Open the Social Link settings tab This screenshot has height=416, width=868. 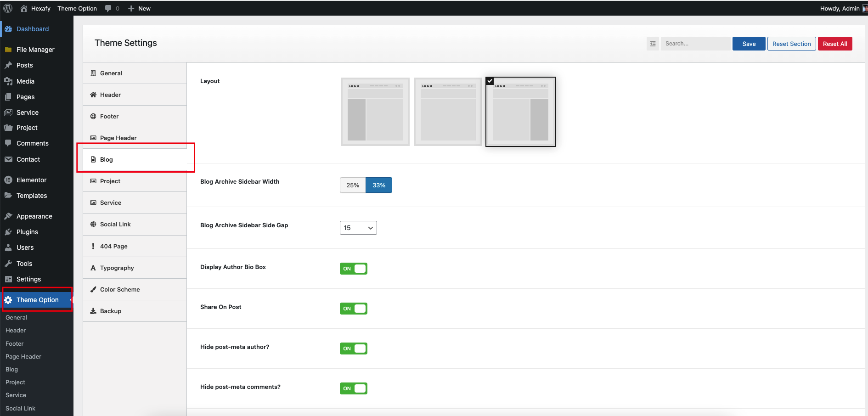(x=135, y=224)
